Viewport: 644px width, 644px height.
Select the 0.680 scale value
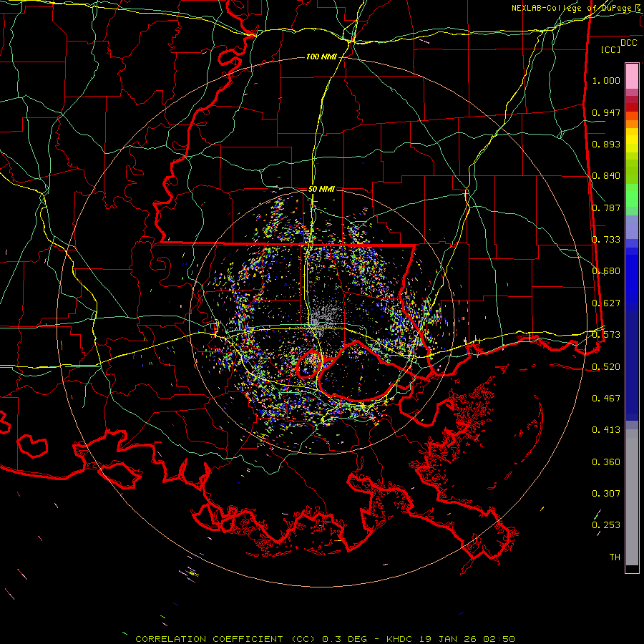pos(606,271)
